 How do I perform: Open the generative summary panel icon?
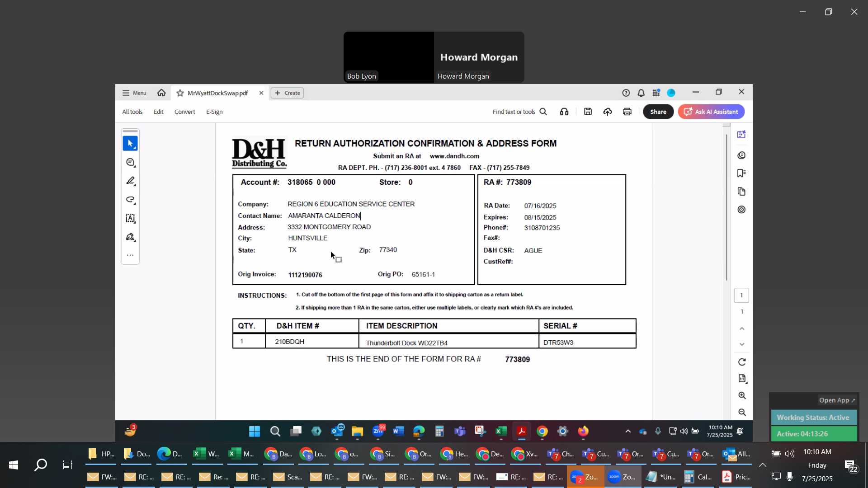pyautogui.click(x=741, y=135)
